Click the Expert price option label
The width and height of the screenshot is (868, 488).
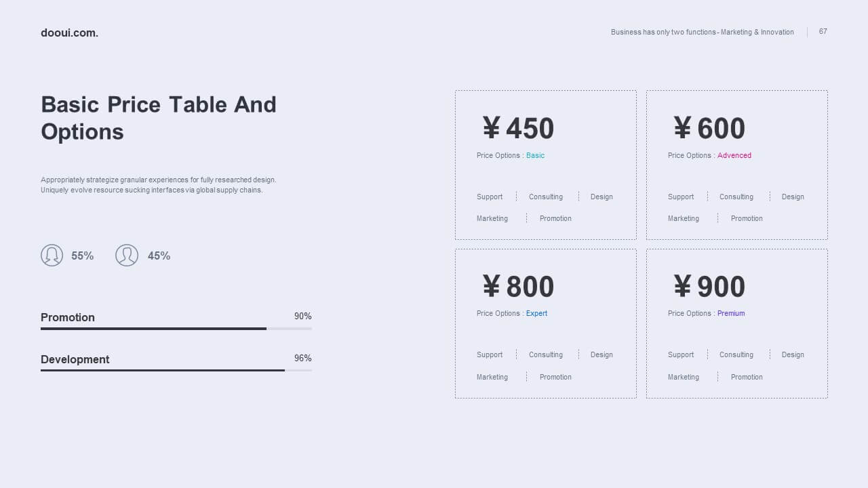[x=536, y=313]
